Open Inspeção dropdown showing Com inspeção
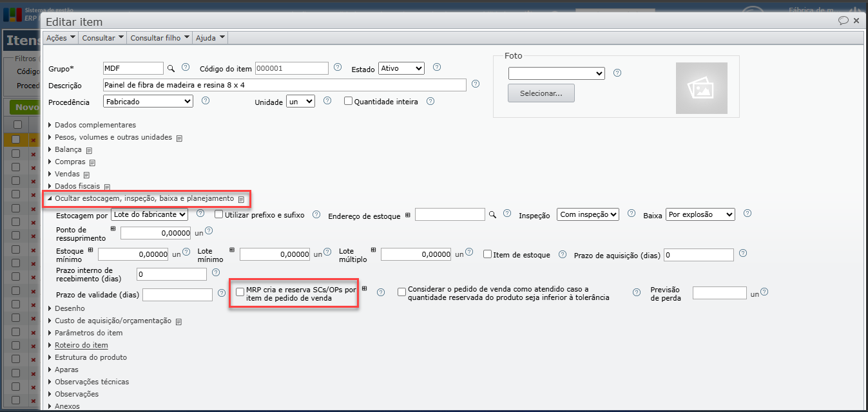 pos(588,214)
